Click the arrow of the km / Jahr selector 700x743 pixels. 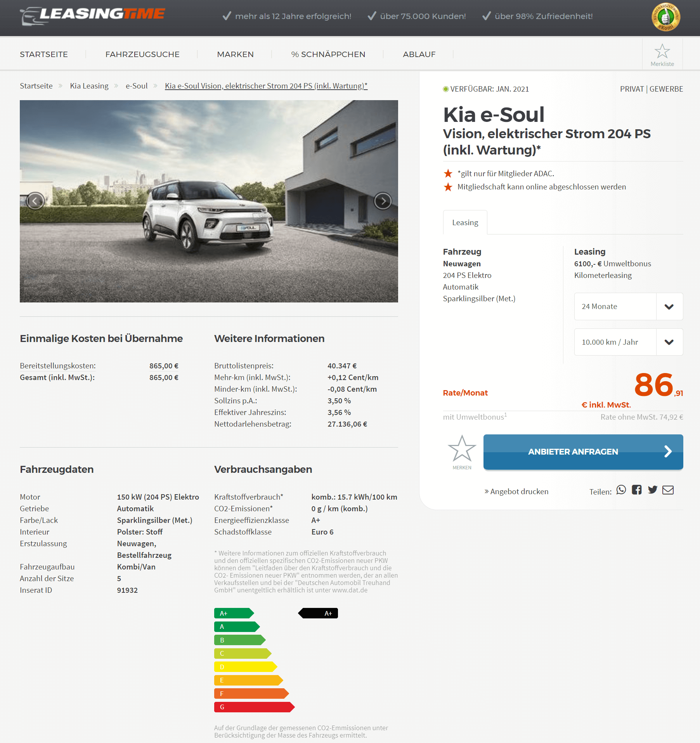[x=669, y=342]
